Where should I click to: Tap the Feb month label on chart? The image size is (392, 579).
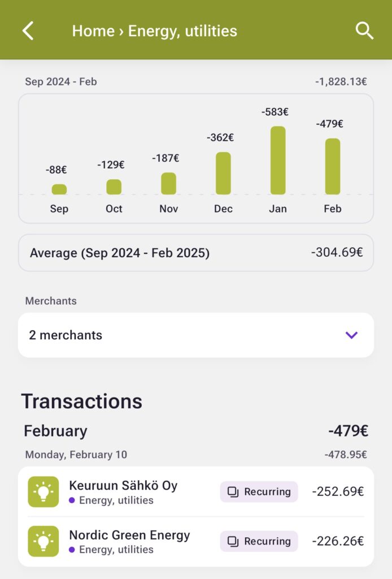[x=333, y=209]
